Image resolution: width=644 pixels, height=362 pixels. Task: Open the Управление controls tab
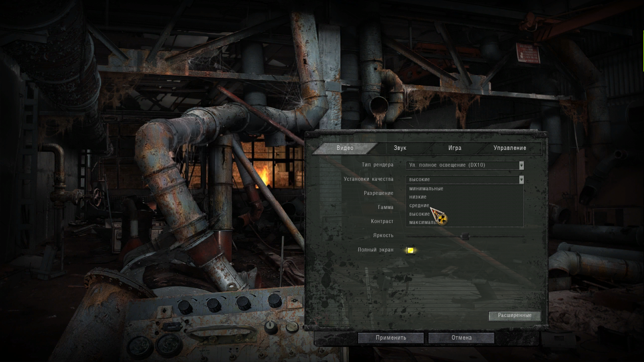tap(510, 148)
